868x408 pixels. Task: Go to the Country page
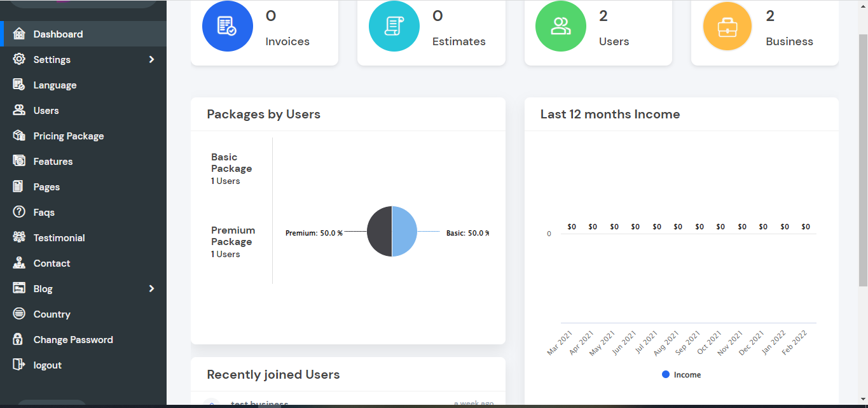click(52, 314)
